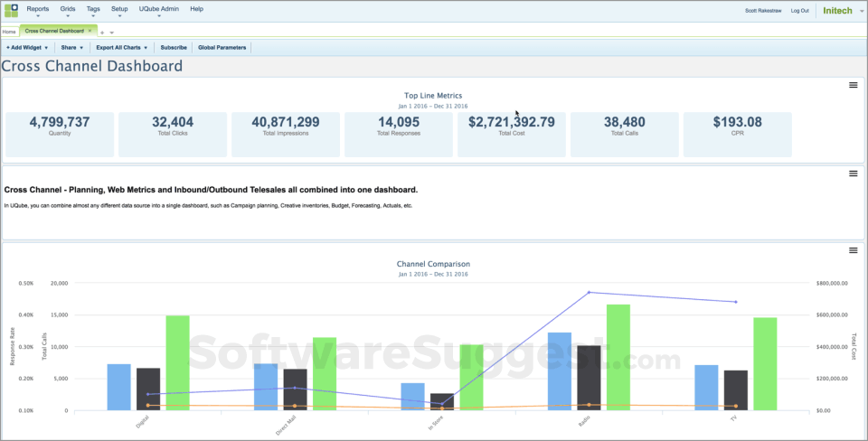Open the Reports menu
The height and width of the screenshot is (441, 868).
38,9
